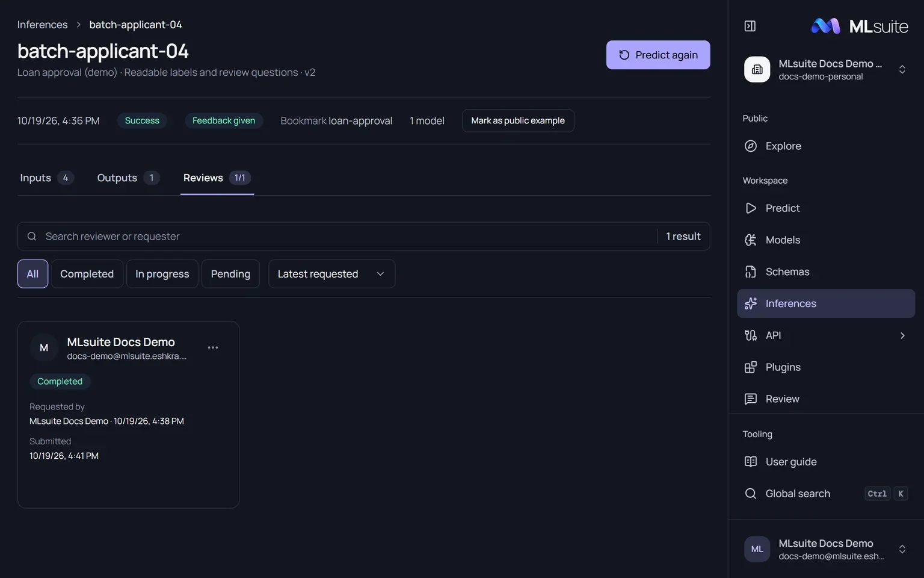924x578 pixels.
Task: Click the ML user avatar at the bottom
Action: [x=757, y=549]
